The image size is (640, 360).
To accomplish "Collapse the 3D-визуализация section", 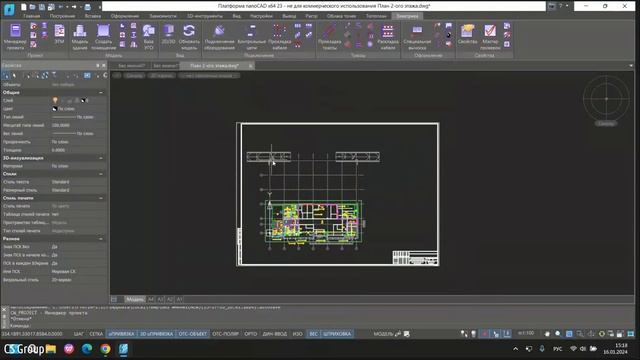I will (x=101, y=158).
